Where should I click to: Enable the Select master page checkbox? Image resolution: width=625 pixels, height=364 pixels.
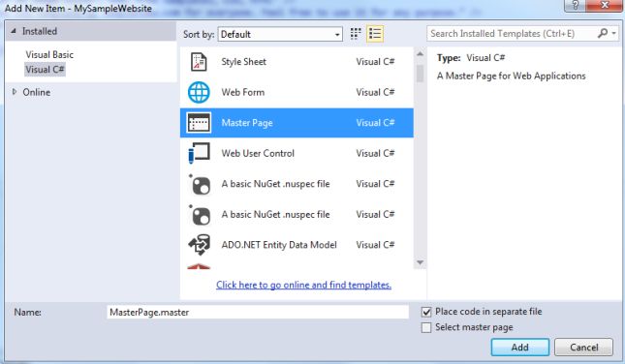coord(426,328)
